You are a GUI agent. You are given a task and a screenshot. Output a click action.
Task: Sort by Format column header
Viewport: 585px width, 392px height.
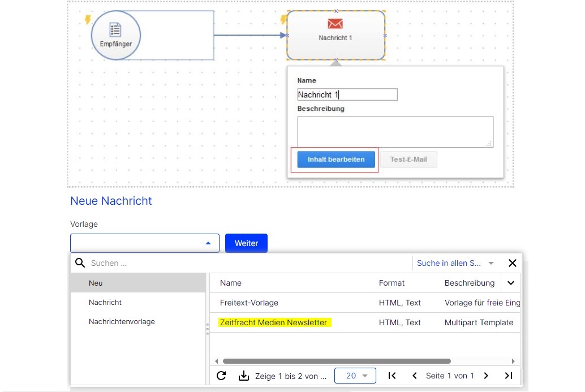coord(392,283)
